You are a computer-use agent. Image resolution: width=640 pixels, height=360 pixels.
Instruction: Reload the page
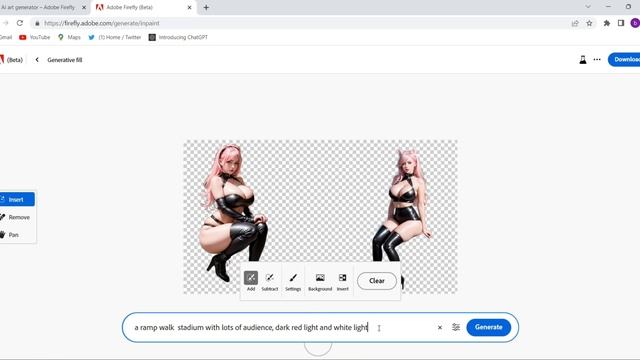(20, 23)
